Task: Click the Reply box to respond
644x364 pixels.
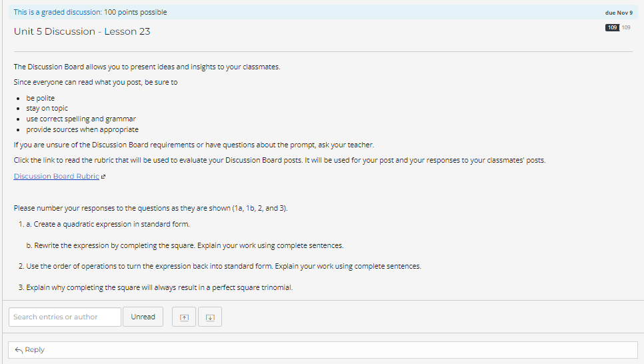Action: coord(323,350)
